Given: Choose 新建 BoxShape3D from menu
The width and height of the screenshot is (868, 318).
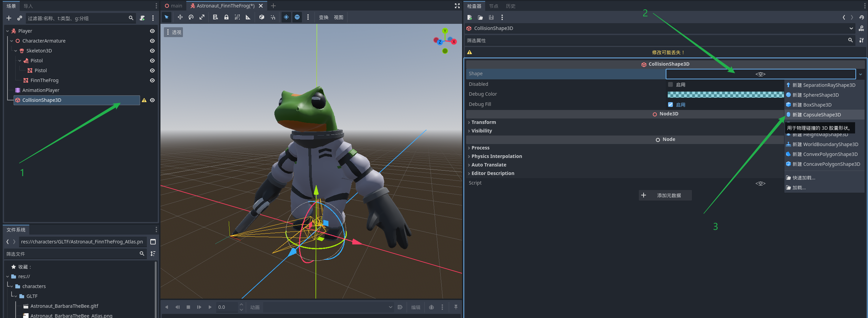Looking at the screenshot, I should pos(824,105).
